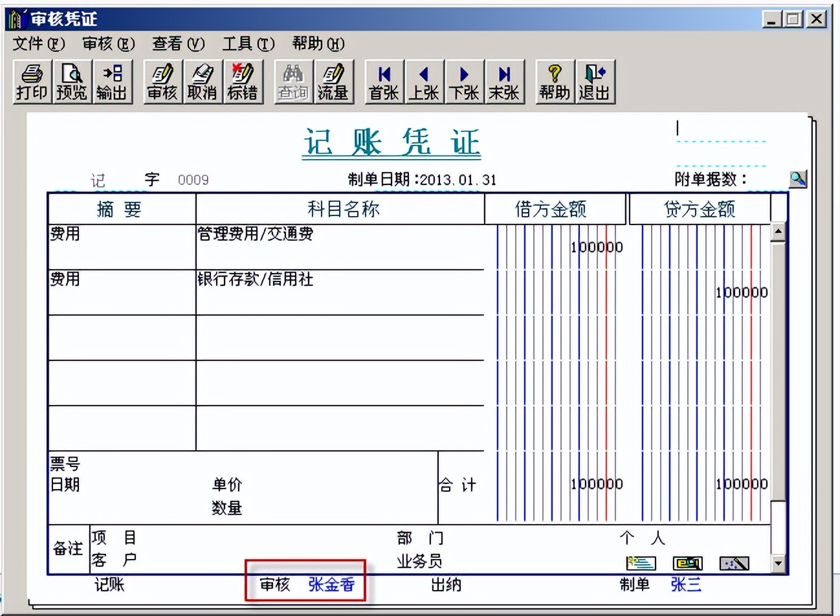
Task: Select the 审核 (Audit) toolbar icon
Action: 162,81
